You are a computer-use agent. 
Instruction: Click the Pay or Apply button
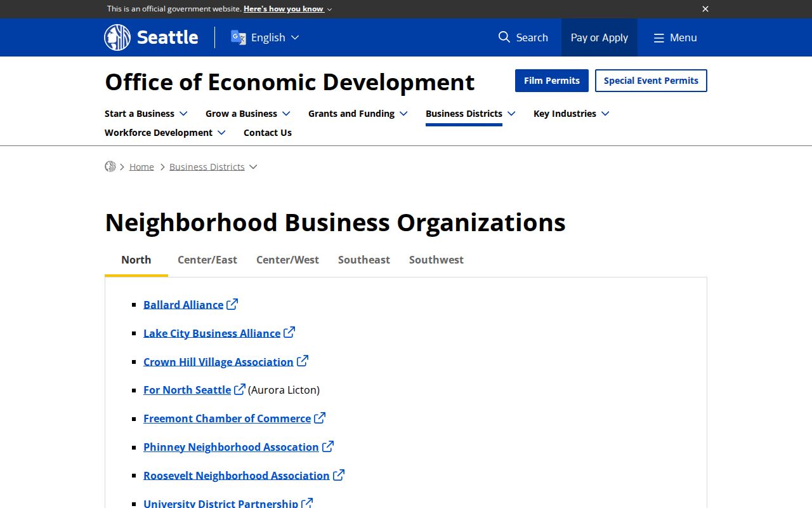599,37
